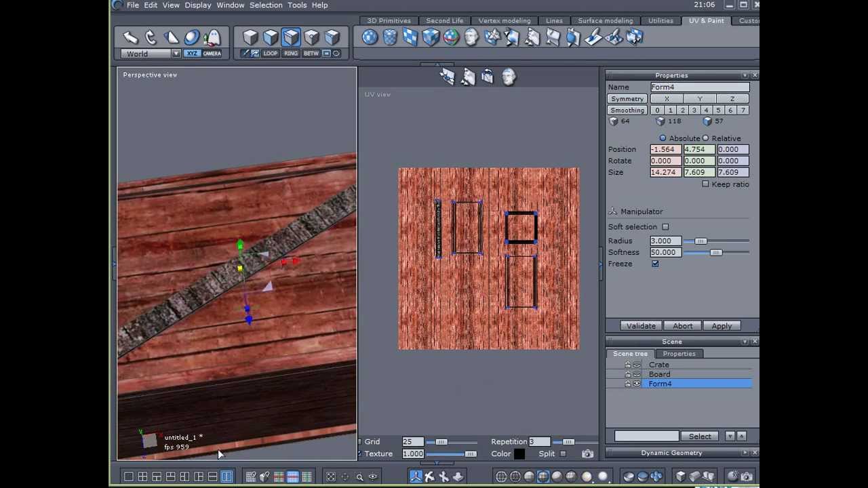868x488 pixels.
Task: Activate the scale (cone) manipulator tool
Action: (171, 37)
